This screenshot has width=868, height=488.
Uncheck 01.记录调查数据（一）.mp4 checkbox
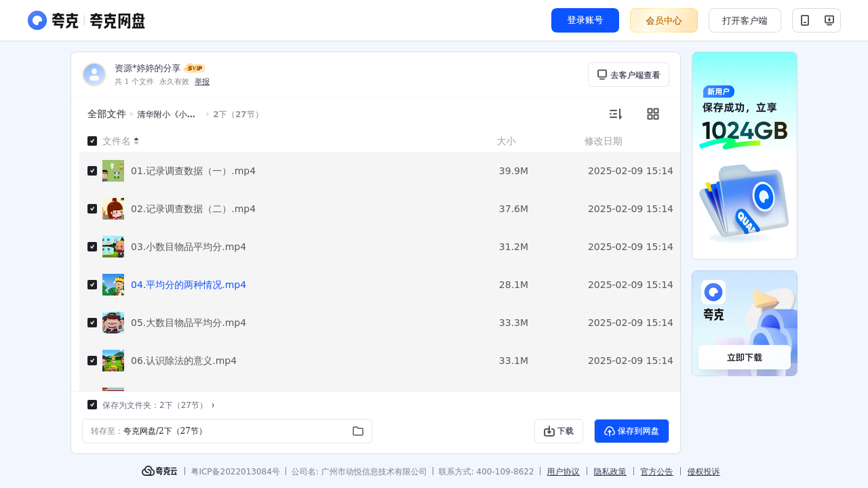point(92,171)
